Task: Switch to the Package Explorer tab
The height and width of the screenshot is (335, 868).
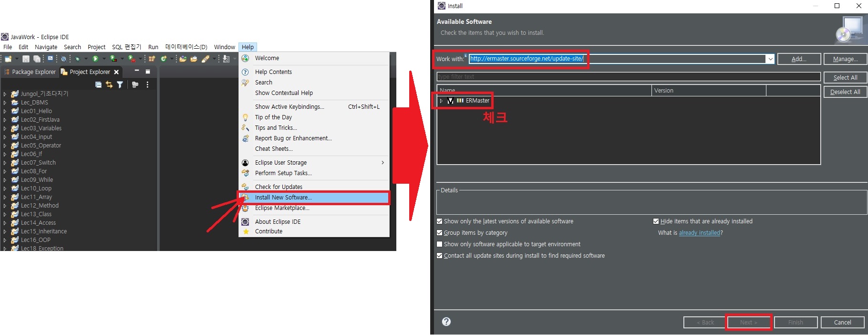Action: click(x=30, y=72)
